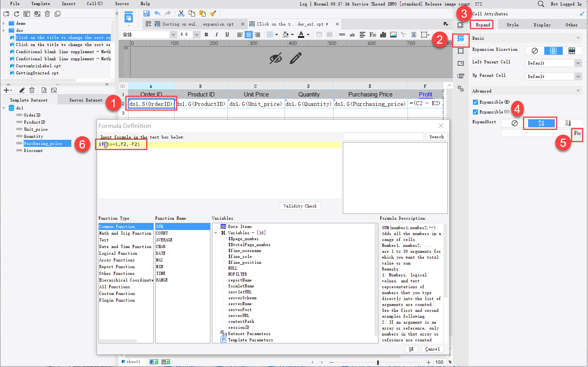Switch to the Style tab in Cell Attributes
Image resolution: width=588 pixels, height=367 pixels.
click(x=512, y=25)
